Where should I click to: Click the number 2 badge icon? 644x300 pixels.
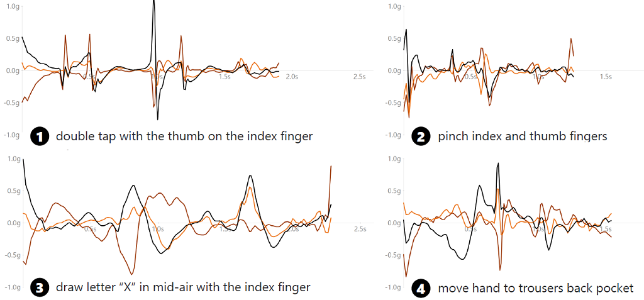coord(420,136)
